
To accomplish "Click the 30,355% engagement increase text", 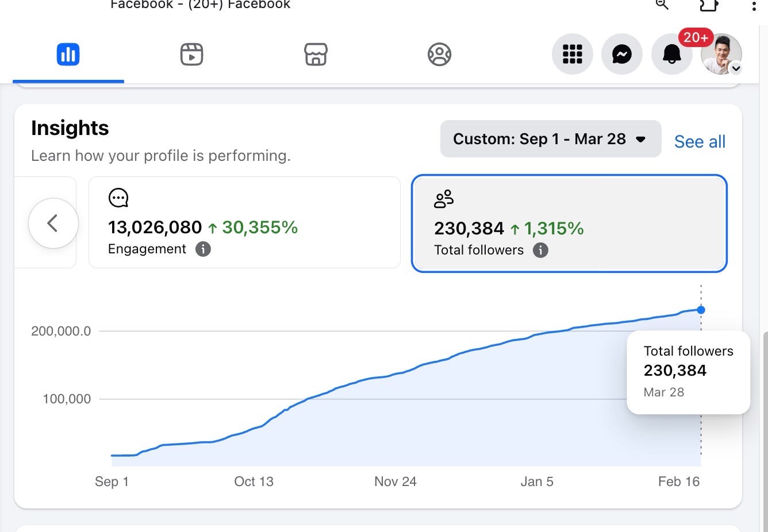I will [260, 228].
